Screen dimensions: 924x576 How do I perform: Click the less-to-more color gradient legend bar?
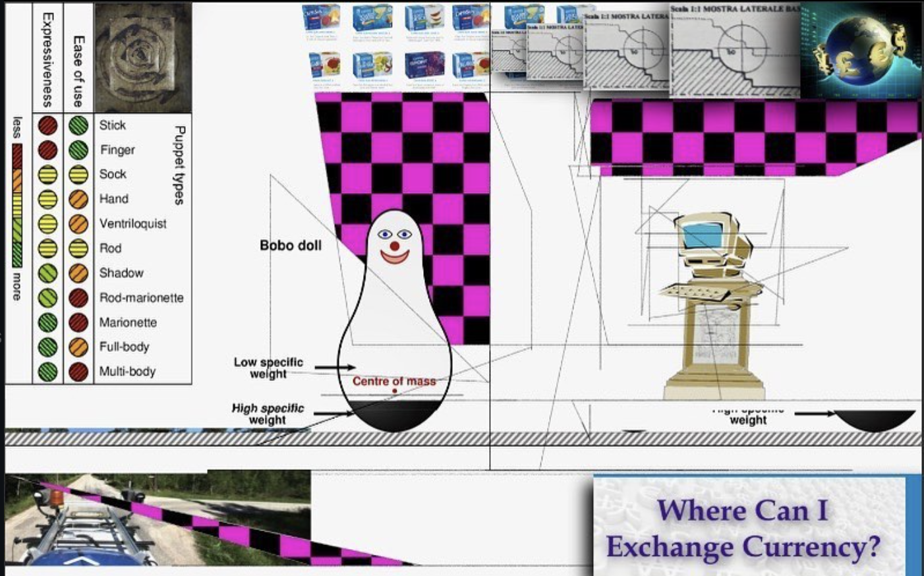(17, 205)
